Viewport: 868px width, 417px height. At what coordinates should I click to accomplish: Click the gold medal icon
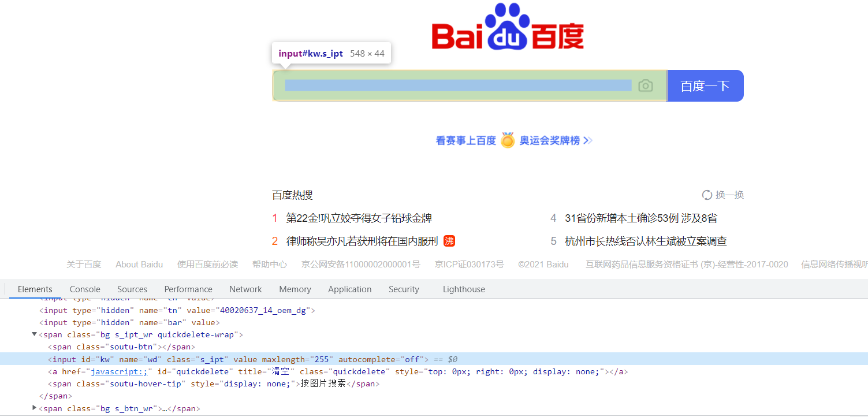pos(508,140)
